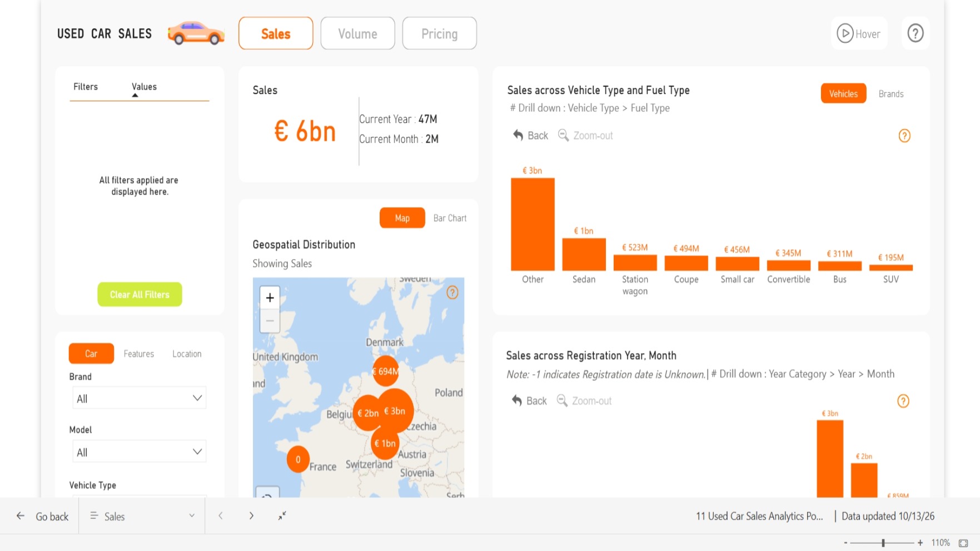Click the zoom slider handle
Screen dimensions: 980x551
click(x=883, y=543)
